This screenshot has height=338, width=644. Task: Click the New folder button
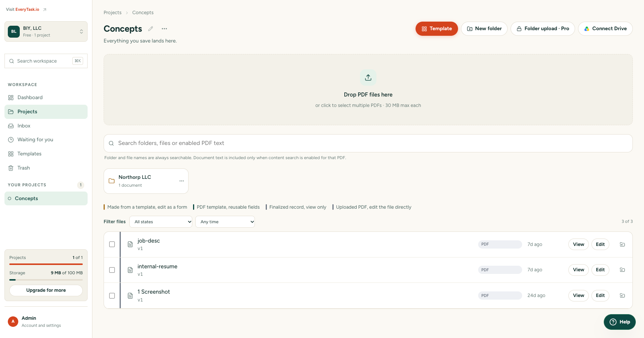[484, 29]
